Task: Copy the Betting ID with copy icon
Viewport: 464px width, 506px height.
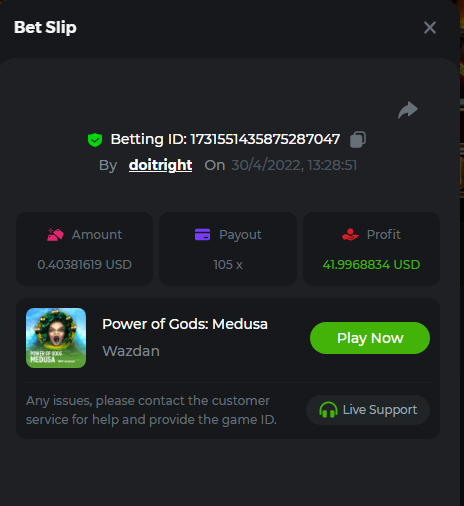Action: tap(358, 139)
